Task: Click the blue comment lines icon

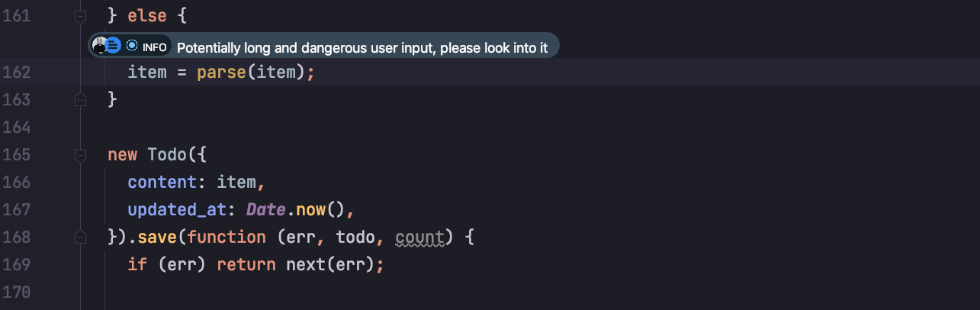Action: (x=113, y=47)
